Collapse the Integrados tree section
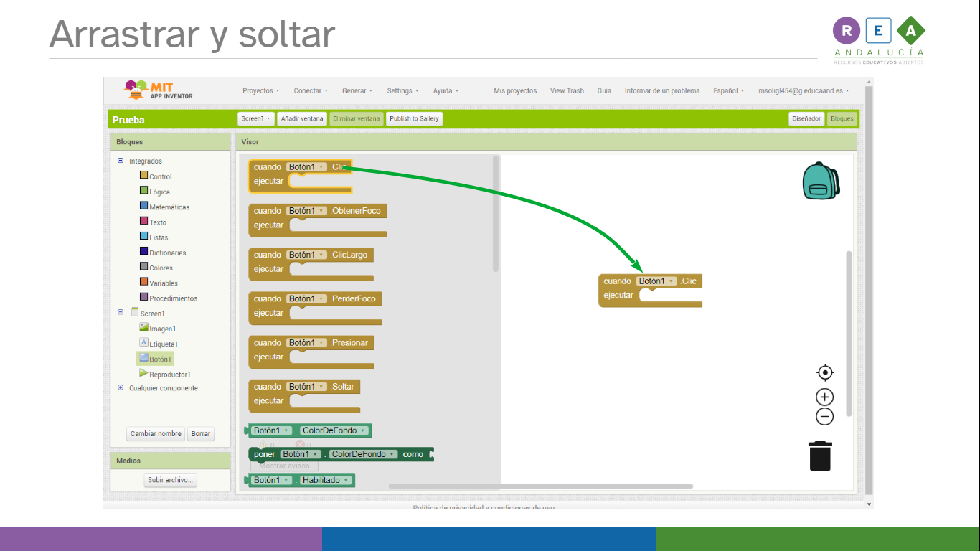 (x=121, y=161)
